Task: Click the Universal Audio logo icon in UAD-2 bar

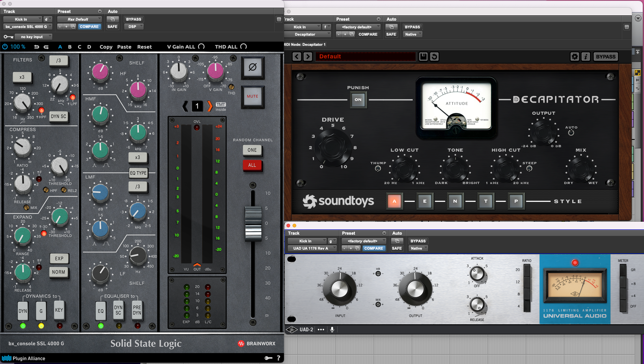Action: [292, 330]
